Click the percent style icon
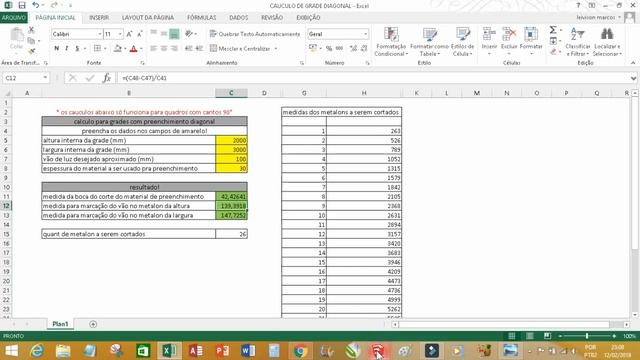This screenshot has height=360, width=640. point(329,49)
